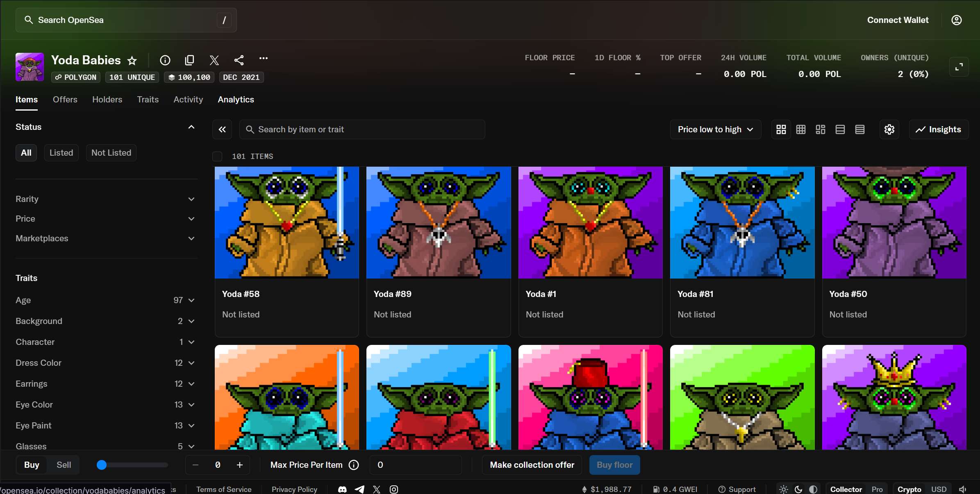Click the sweep quantity slider handle

[x=102, y=465]
